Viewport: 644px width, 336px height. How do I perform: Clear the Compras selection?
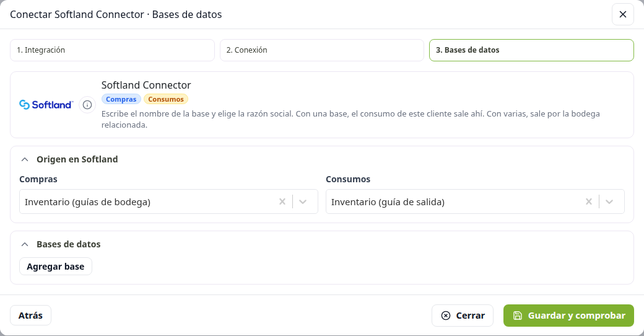point(282,201)
